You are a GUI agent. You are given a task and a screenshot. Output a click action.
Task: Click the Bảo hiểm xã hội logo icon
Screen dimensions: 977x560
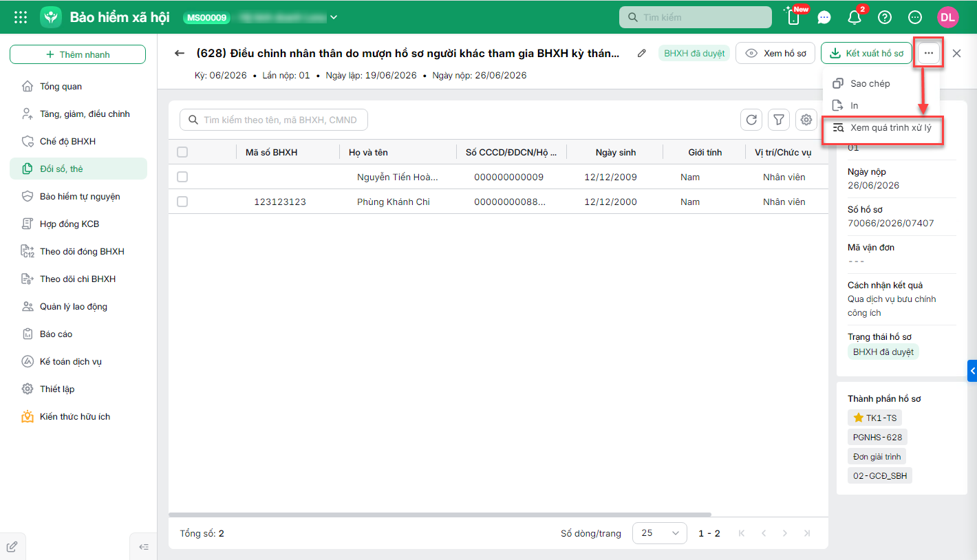point(51,17)
